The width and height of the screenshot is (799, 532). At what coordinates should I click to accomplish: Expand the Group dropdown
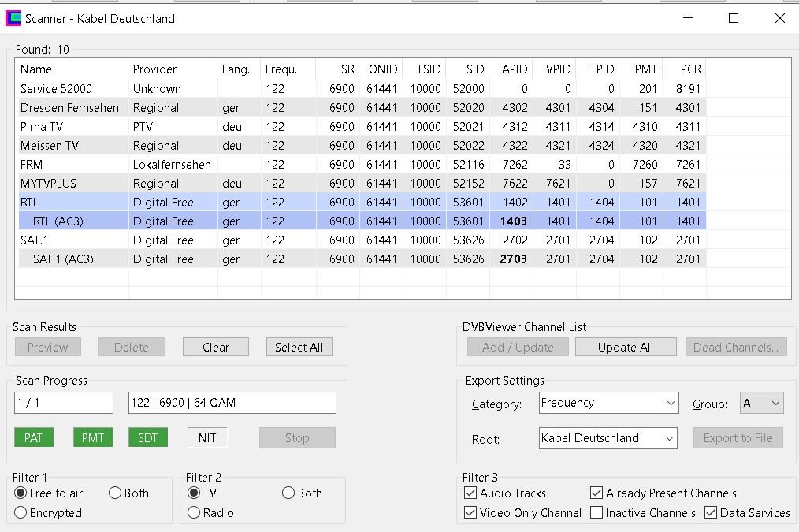coord(761,404)
